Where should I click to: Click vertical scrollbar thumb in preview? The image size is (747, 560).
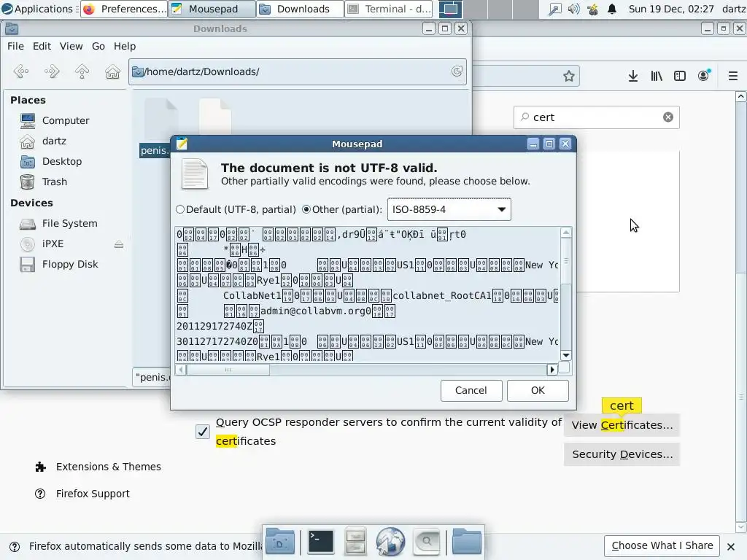pyautogui.click(x=565, y=260)
